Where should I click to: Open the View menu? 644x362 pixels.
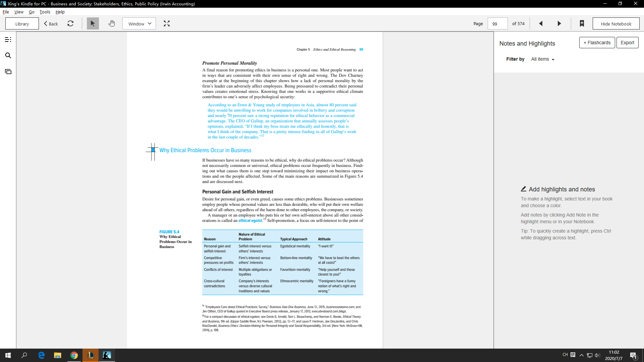(x=19, y=12)
